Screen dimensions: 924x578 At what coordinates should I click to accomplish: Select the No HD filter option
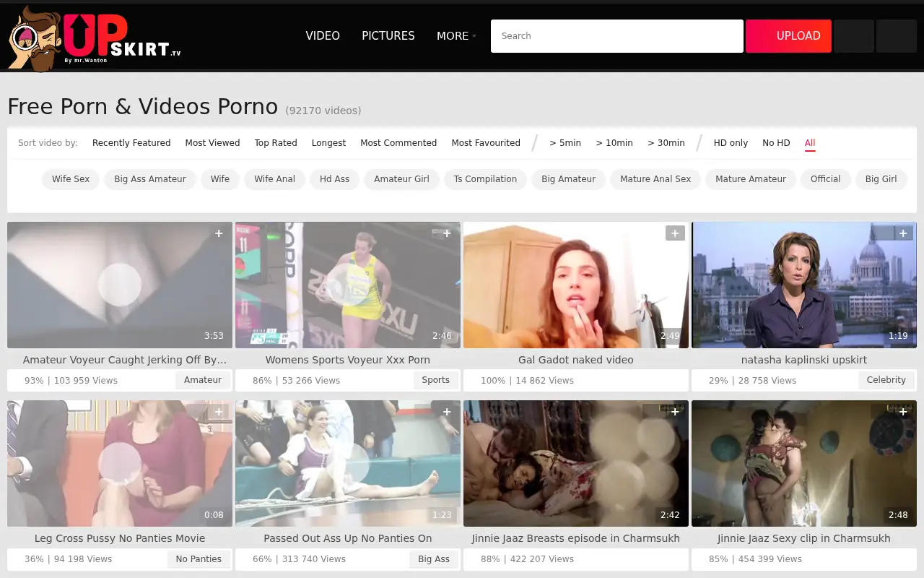pyautogui.click(x=776, y=143)
